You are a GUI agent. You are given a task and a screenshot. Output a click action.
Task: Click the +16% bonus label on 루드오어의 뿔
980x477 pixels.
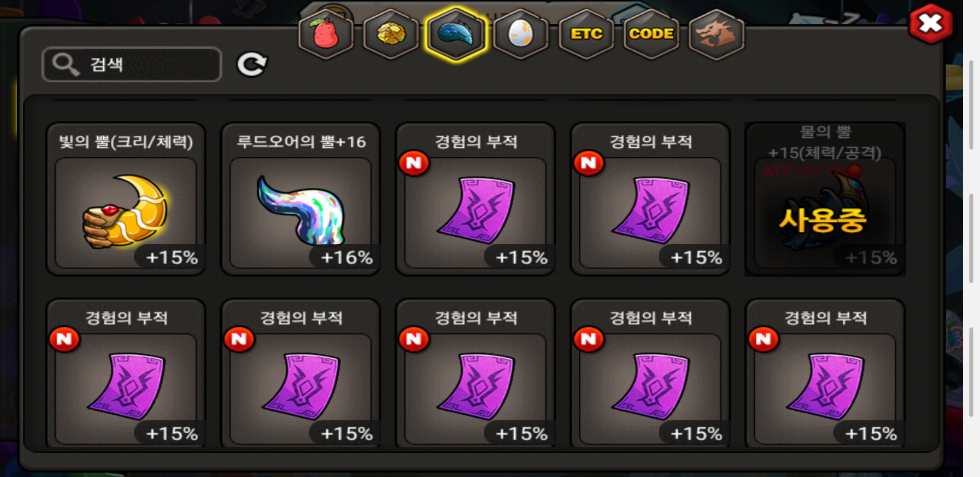(347, 257)
